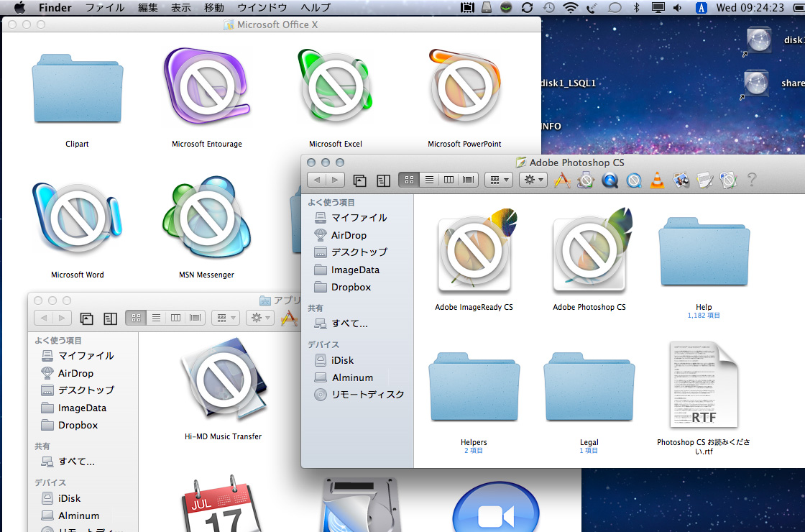Click App Store icon in the アプリ window toolbar
Image resolution: width=805 pixels, height=532 pixels.
click(289, 318)
